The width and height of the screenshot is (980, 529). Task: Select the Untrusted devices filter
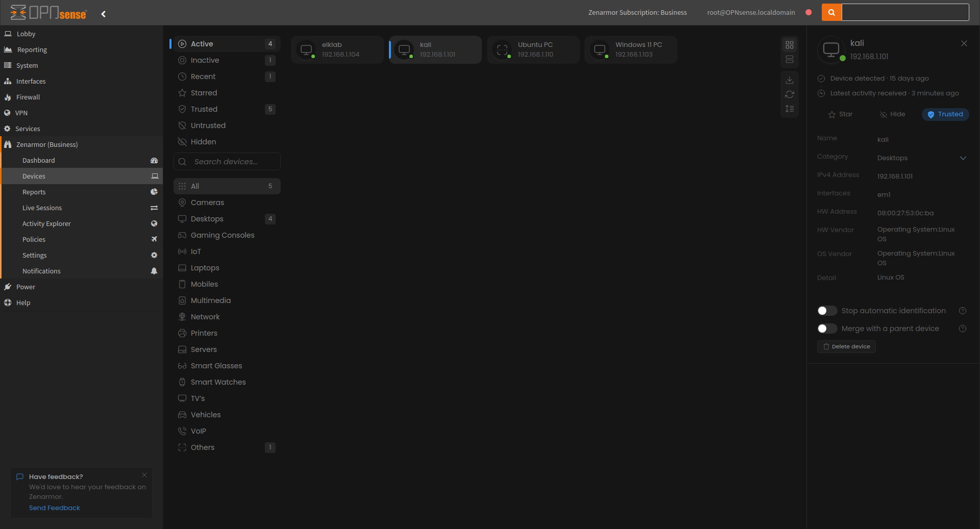point(227,125)
